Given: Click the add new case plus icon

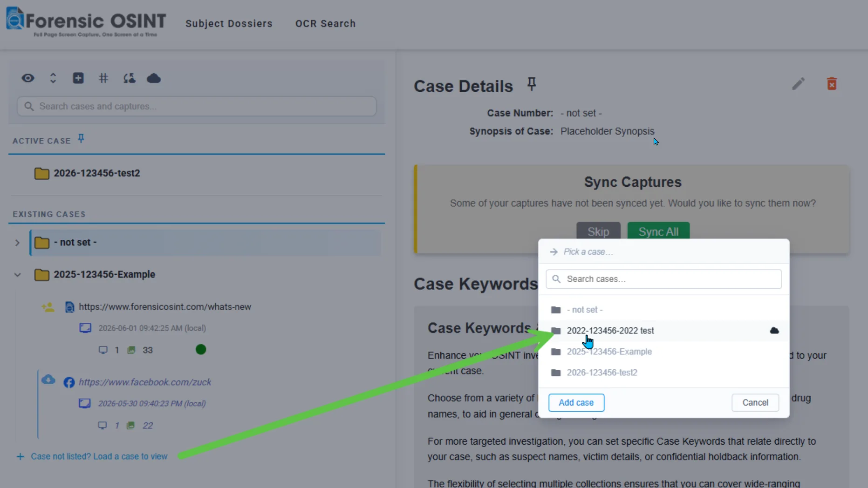Looking at the screenshot, I should click(x=78, y=78).
